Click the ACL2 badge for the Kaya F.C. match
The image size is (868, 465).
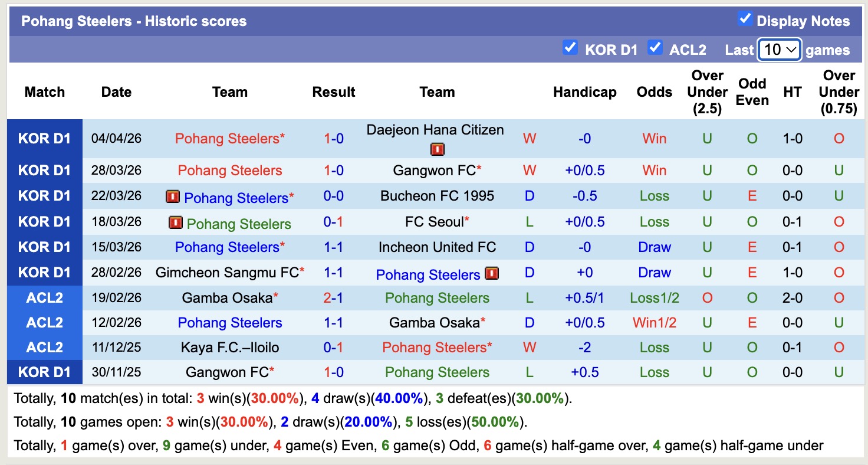[x=44, y=347]
